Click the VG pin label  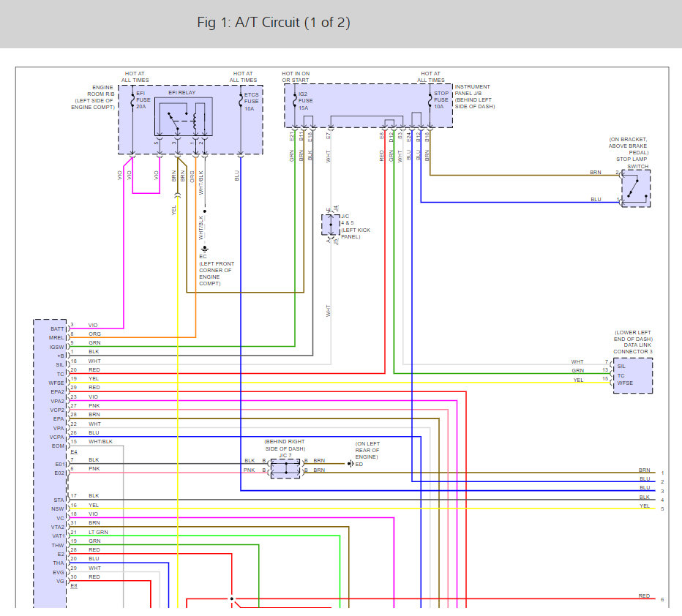tap(60, 582)
